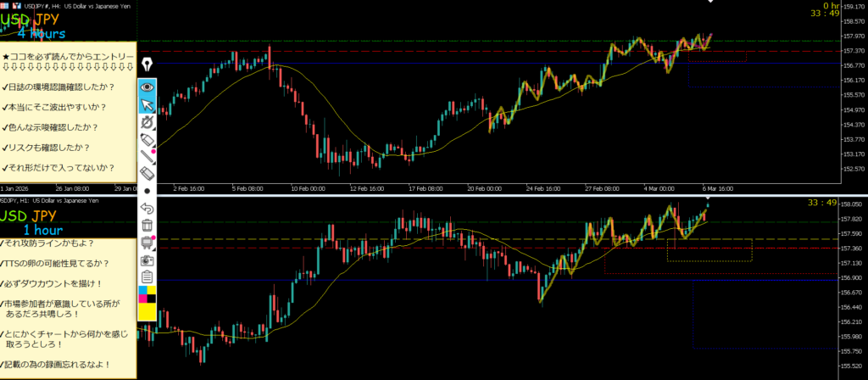Click note 'とにかくチャートから何かを感じ'
Image resolution: width=868 pixels, height=380 pixels.
click(64, 334)
